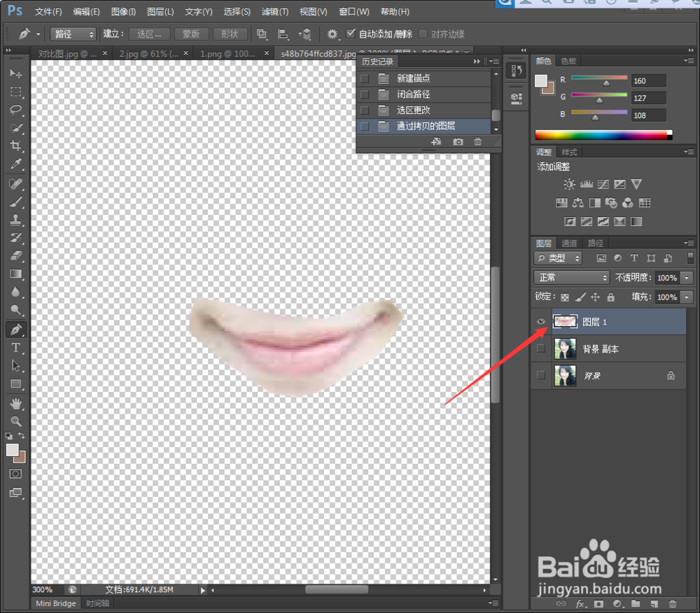Viewport: 700px width, 613px height.
Task: Select the History Brush tool
Action: [x=15, y=237]
